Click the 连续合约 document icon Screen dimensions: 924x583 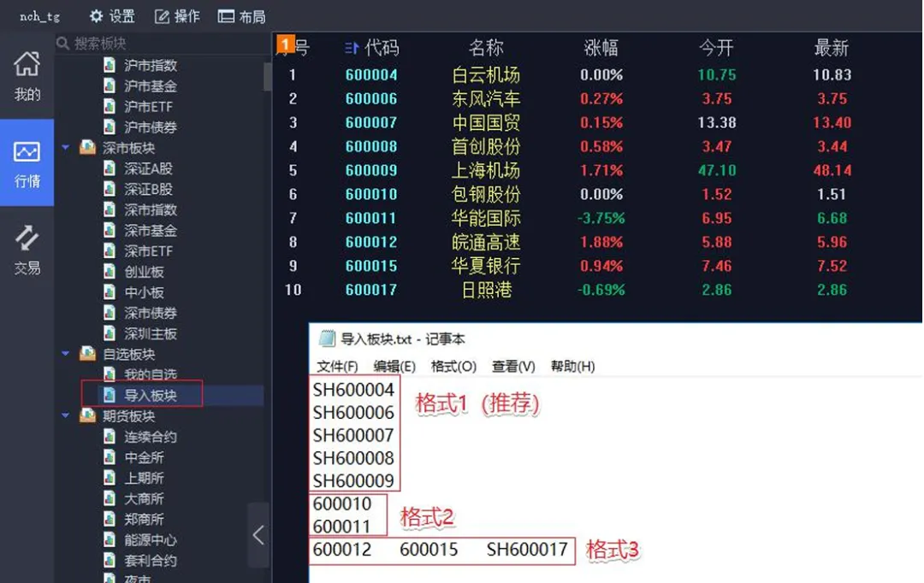(x=110, y=436)
